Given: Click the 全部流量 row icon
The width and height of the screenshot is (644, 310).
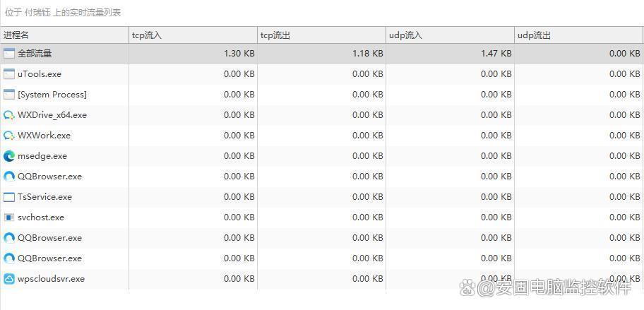Looking at the screenshot, I should click(x=9, y=54).
